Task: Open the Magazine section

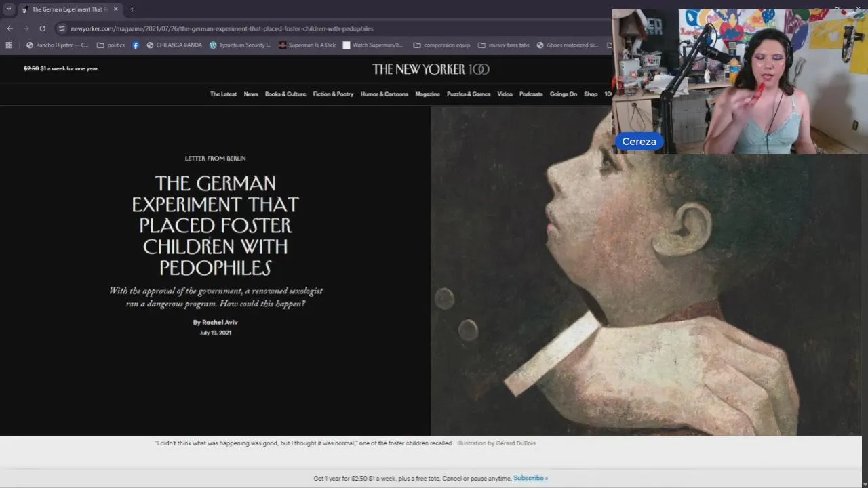Action: click(x=427, y=94)
